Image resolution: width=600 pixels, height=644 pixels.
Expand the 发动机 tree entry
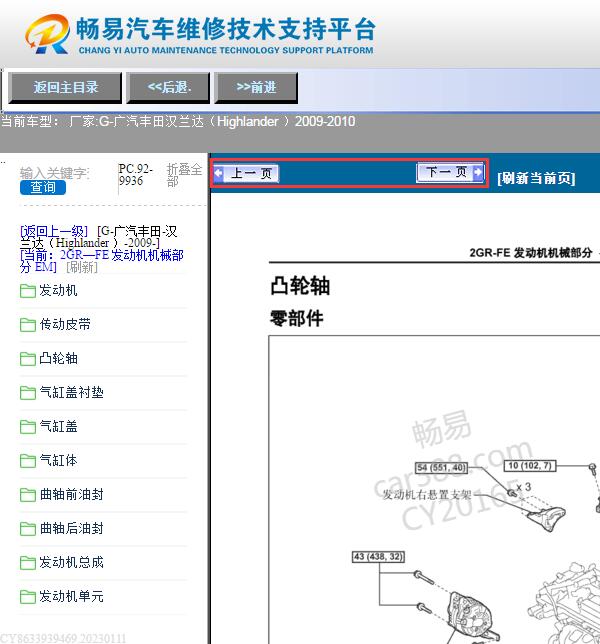pyautogui.click(x=58, y=290)
